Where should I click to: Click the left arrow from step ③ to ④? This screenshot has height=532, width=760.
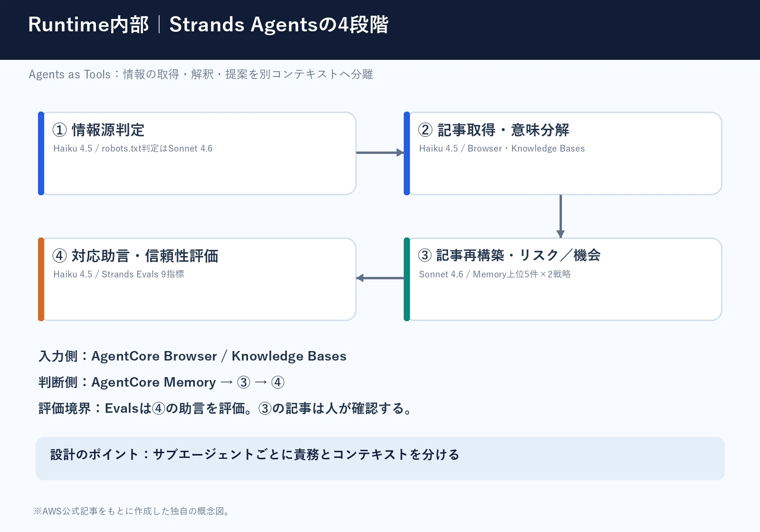pos(380,278)
